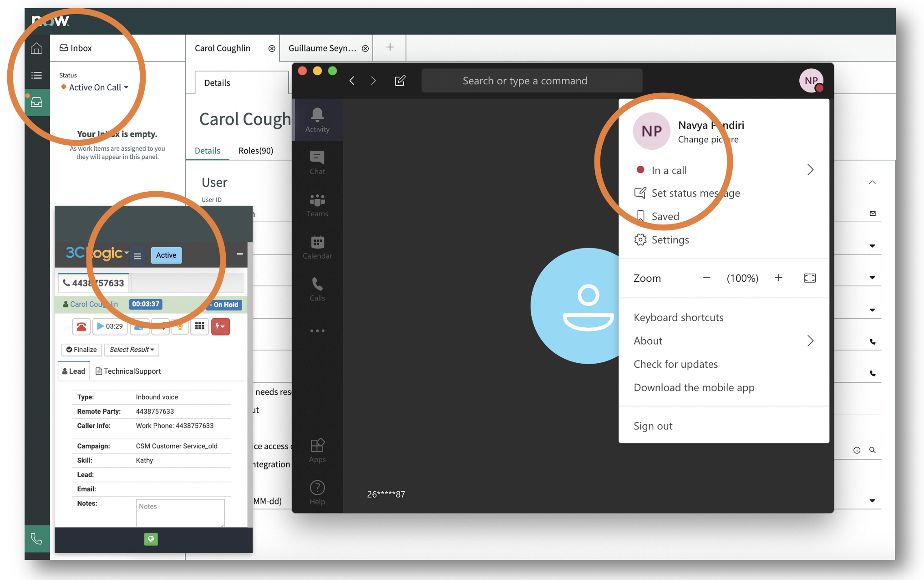Collapse section with chevron above mail icon
Screen dimensions: 924x580
(x=872, y=183)
